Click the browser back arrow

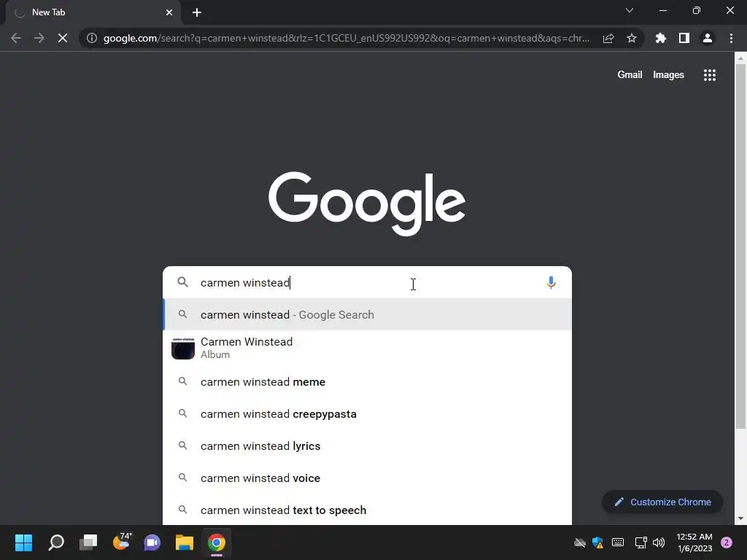16,38
